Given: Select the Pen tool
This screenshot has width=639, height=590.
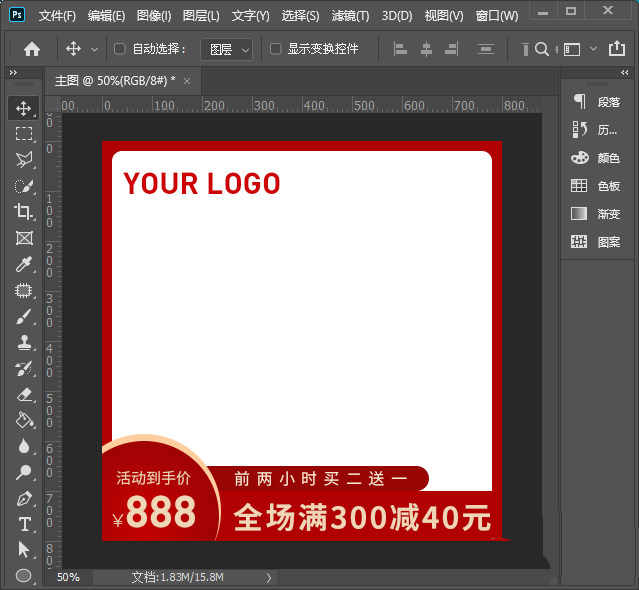Looking at the screenshot, I should pos(24,499).
